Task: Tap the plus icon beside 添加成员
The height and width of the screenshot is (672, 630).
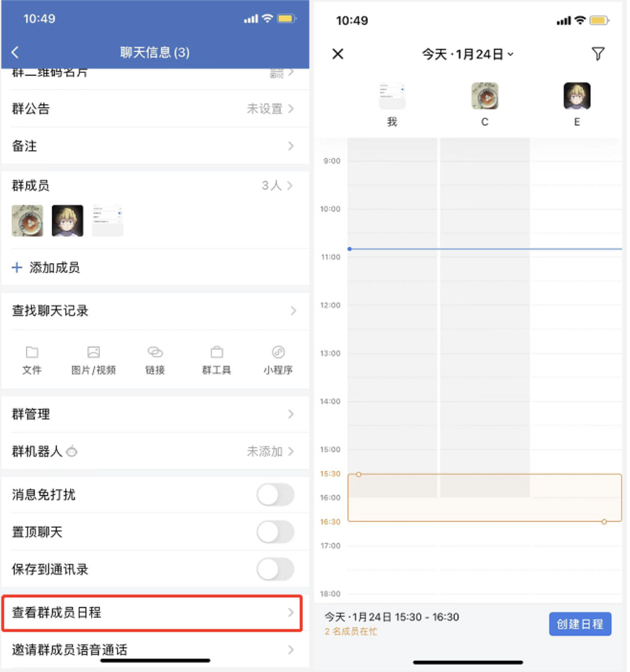Action: [x=17, y=267]
